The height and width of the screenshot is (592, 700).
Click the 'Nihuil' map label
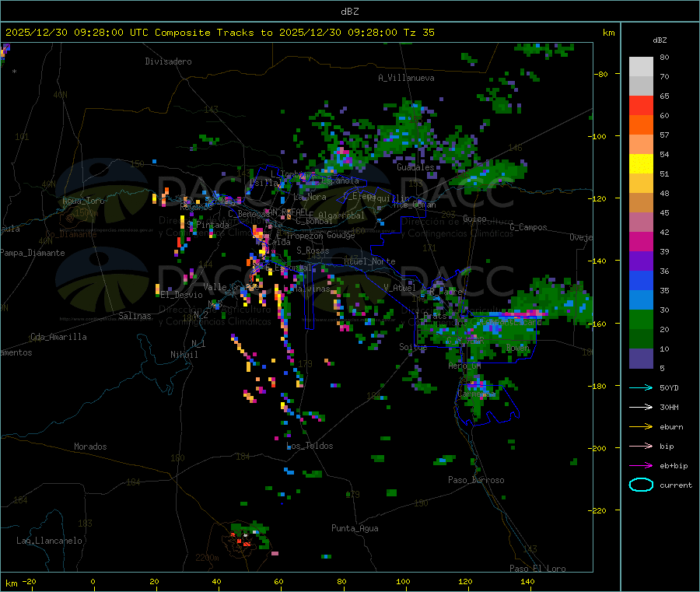pos(184,355)
